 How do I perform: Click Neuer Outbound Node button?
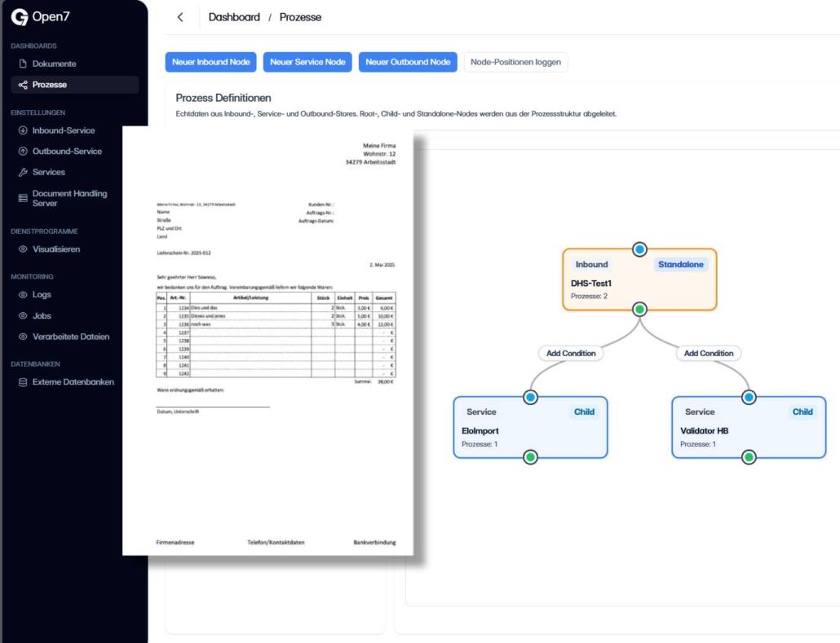click(407, 62)
